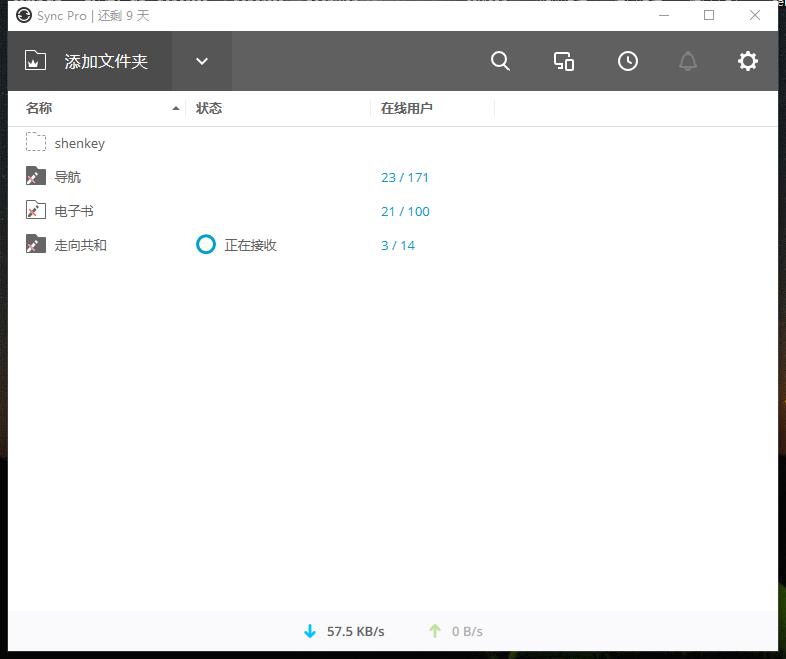Open the 21 / 100 online users link
Screen dimensions: 786x659
[405, 211]
